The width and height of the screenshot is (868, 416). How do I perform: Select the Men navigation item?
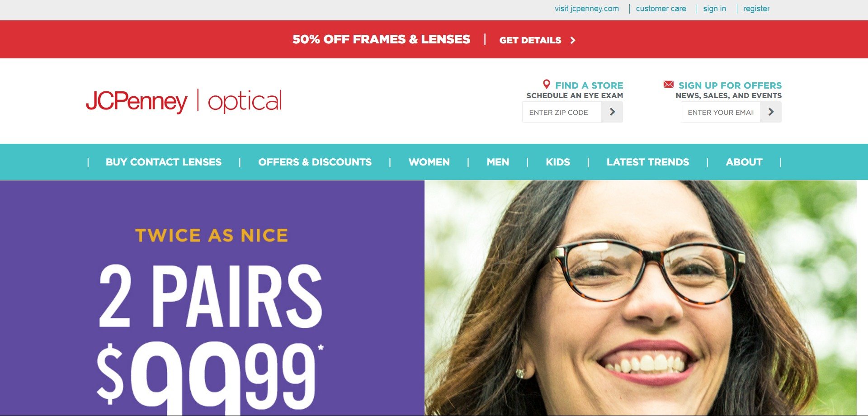pos(498,162)
